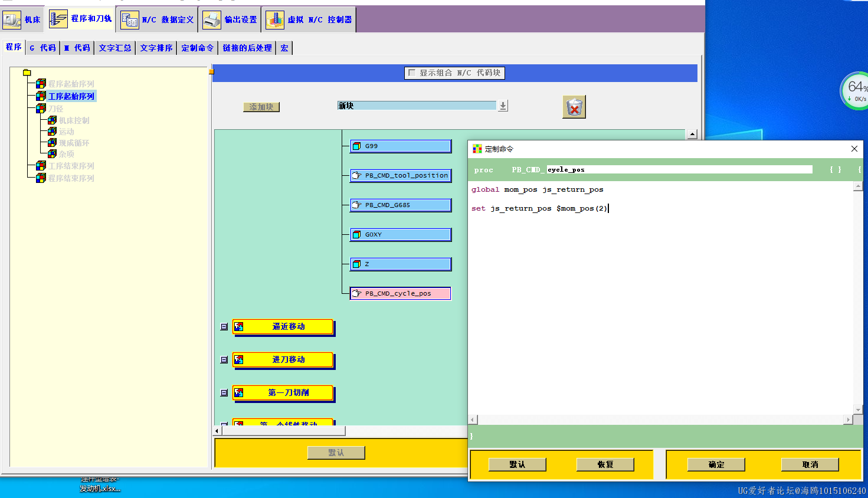
Task: Select 机床控制 tree node
Action: click(x=74, y=120)
